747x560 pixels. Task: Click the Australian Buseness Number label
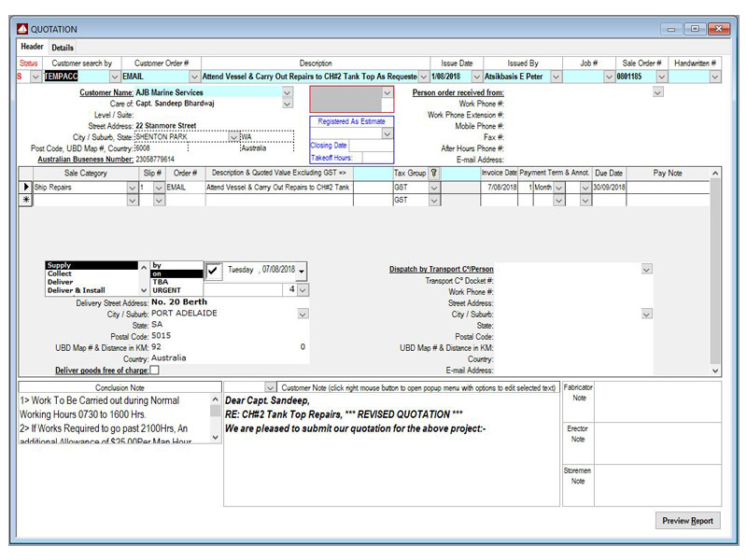(85, 159)
